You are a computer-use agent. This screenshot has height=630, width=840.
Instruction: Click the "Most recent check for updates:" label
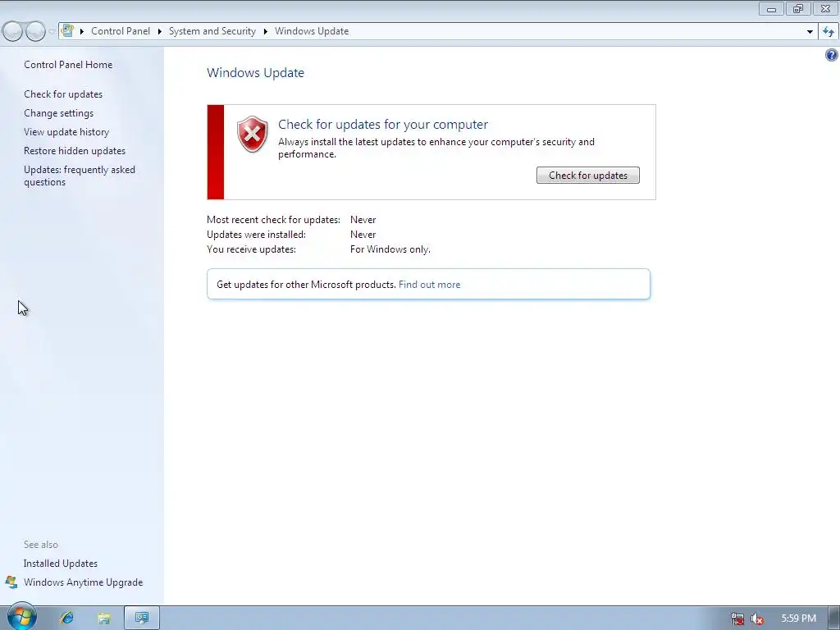[273, 220]
